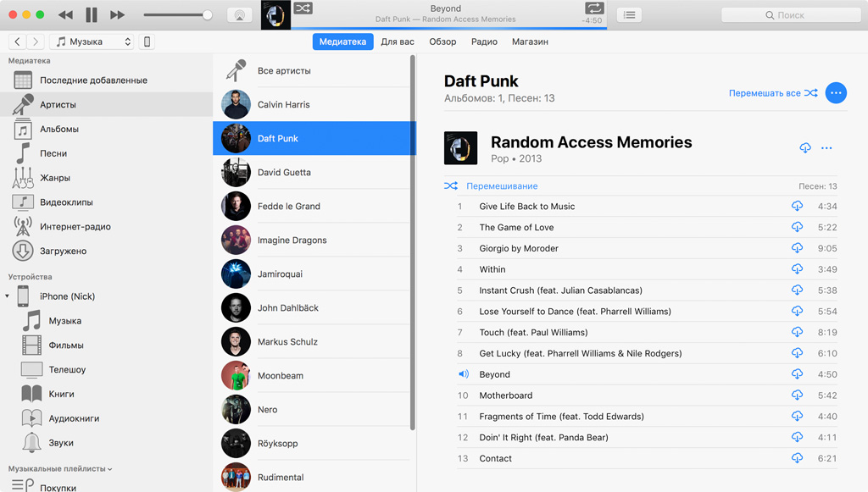Go back with navigation arrow
Image resolution: width=868 pixels, height=492 pixels.
click(x=17, y=41)
